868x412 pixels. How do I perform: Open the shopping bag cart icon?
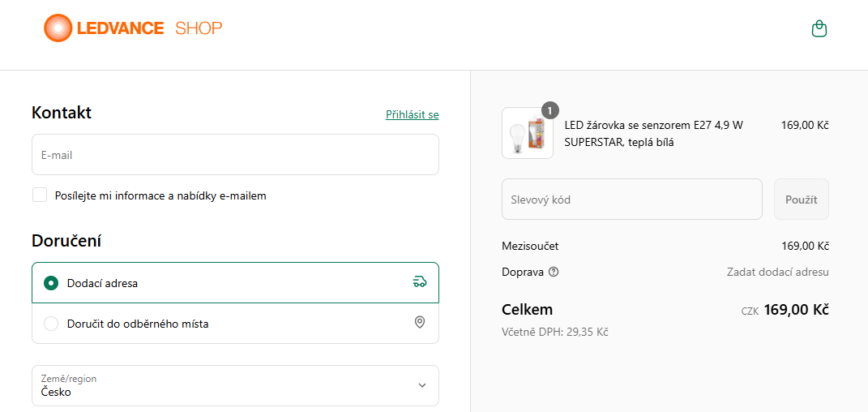(x=819, y=29)
